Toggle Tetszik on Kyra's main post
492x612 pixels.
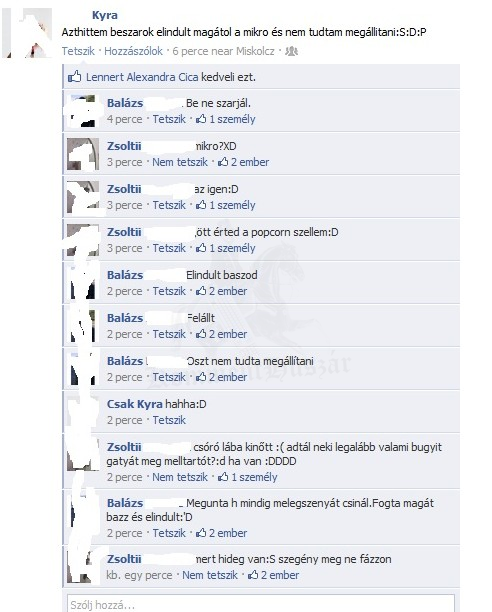point(78,51)
